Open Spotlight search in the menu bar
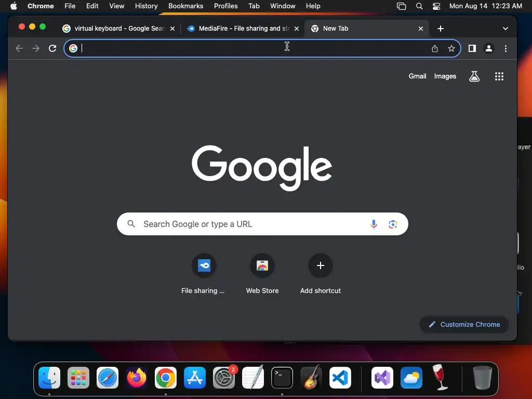 pyautogui.click(x=419, y=6)
